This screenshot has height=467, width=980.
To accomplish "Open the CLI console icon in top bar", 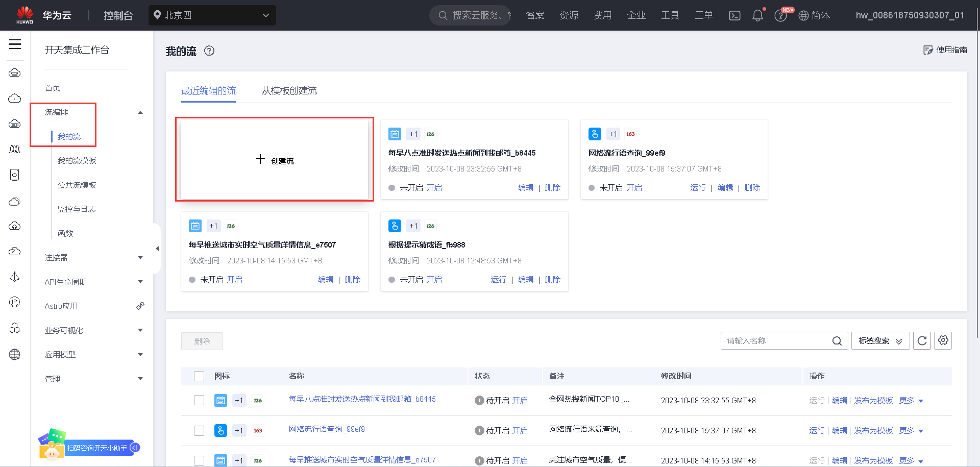I will coord(734,15).
